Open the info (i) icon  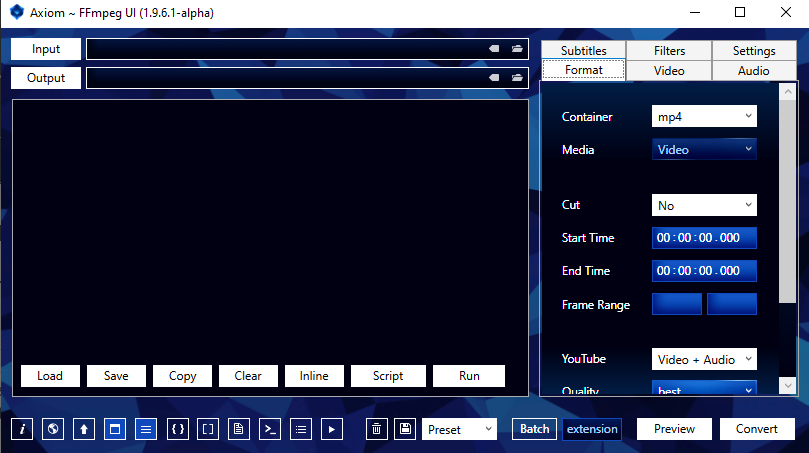22,429
